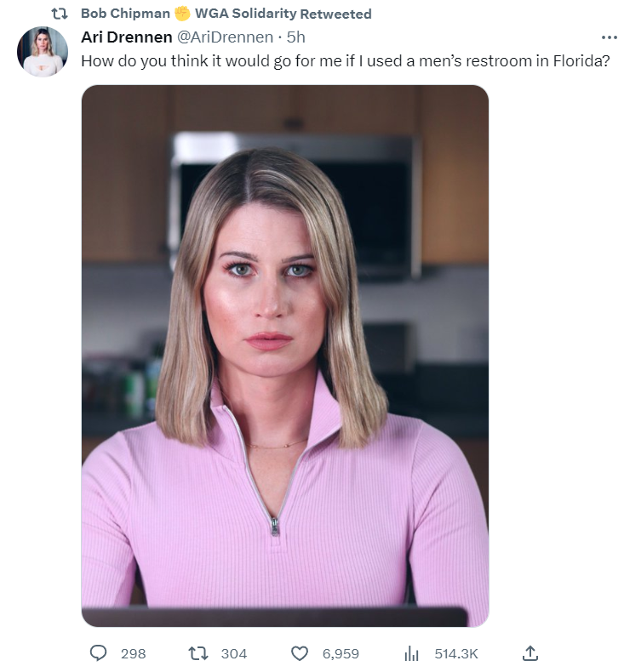
Task: Click the 298 replies count
Action: [134, 654]
